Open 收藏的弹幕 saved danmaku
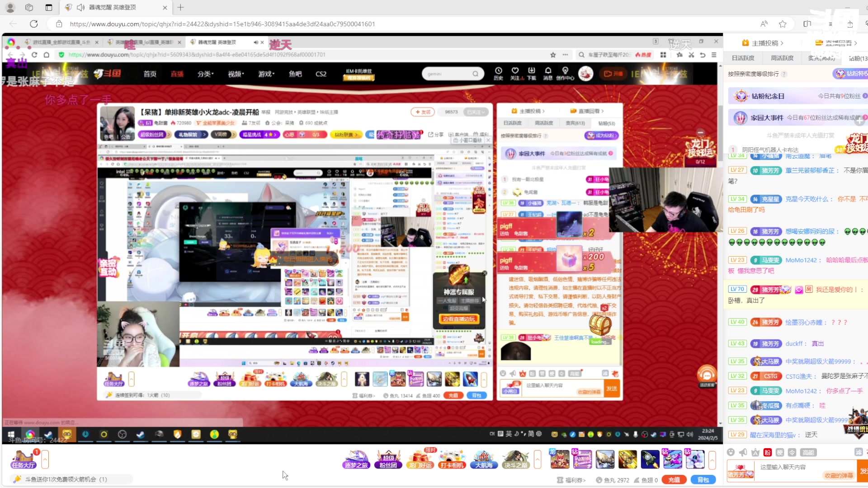Image resolution: width=868 pixels, height=488 pixels. click(839, 475)
